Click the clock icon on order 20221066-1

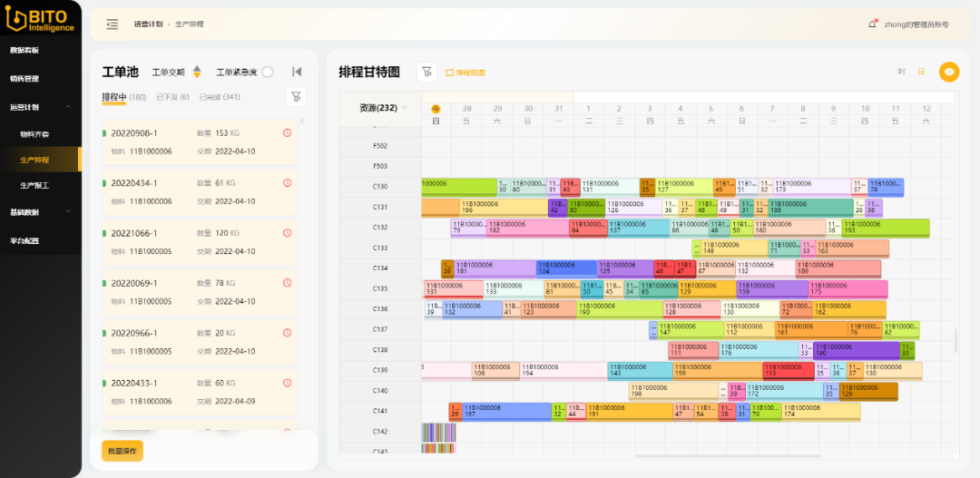click(288, 233)
